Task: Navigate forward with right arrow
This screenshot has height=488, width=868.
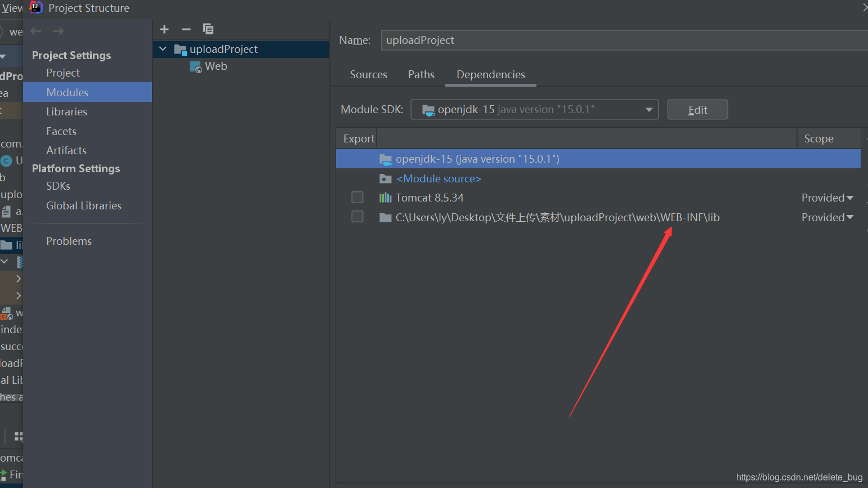Action: (58, 31)
